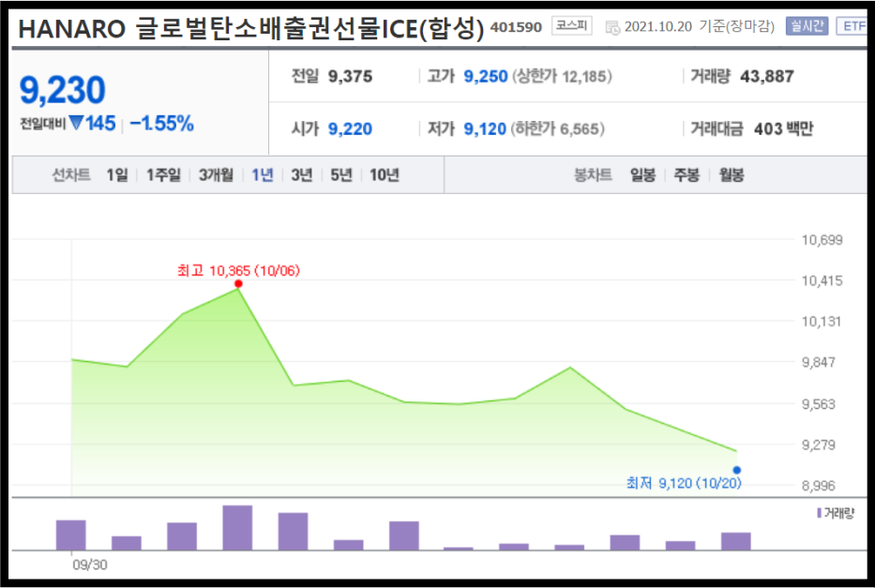Click the 10,699 price axis label
Viewport: 875px width, 588px height.
point(822,240)
